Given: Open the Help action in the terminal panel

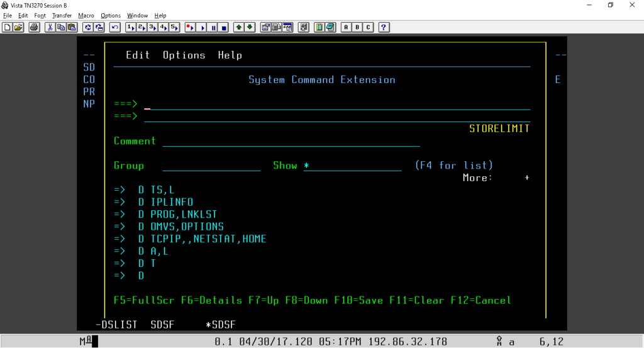Looking at the screenshot, I should tap(230, 55).
